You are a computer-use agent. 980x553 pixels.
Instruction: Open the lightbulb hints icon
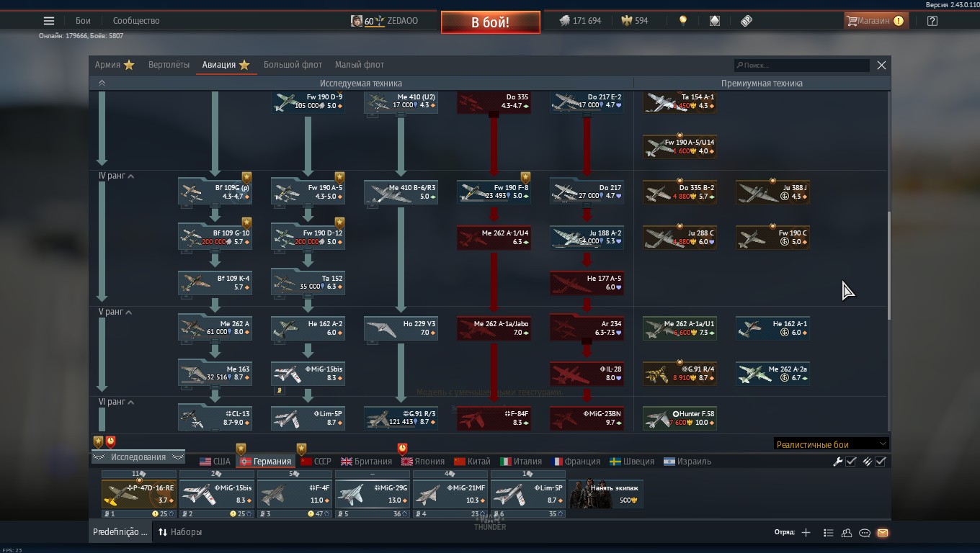point(683,21)
